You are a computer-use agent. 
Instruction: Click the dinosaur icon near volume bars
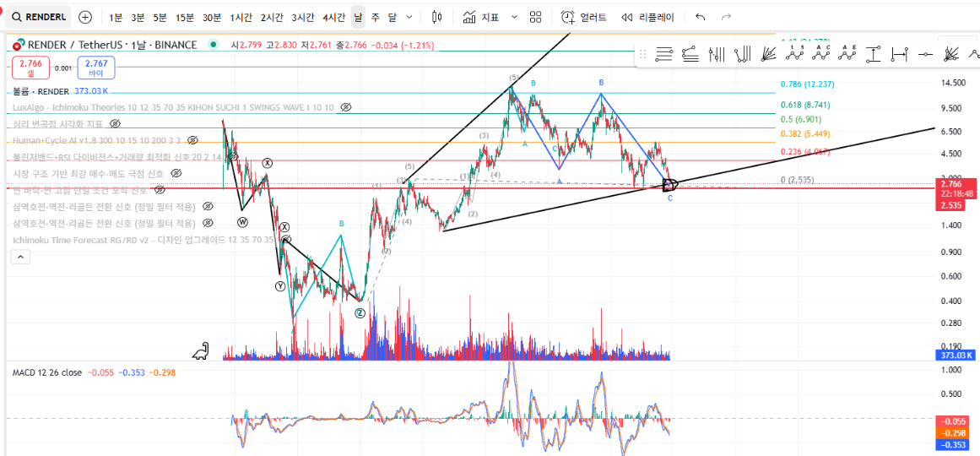pyautogui.click(x=201, y=351)
